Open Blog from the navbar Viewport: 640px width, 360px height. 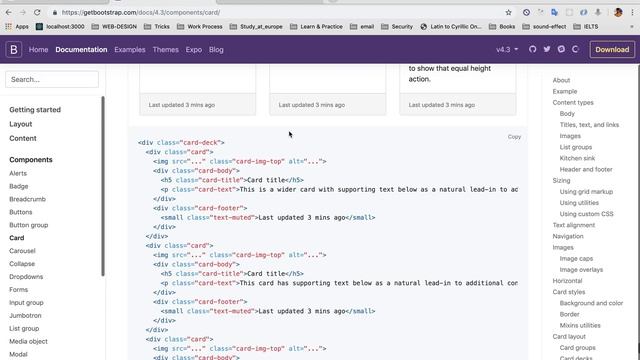coord(216,49)
